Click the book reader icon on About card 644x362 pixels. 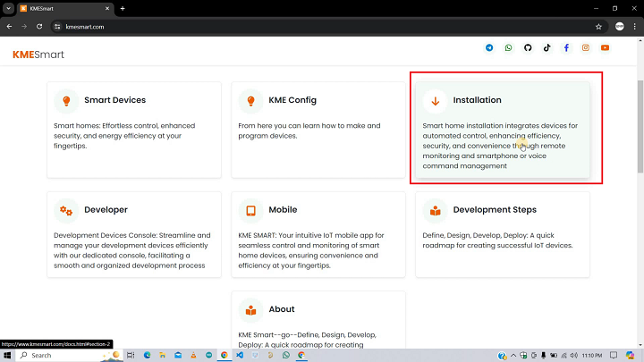pyautogui.click(x=250, y=310)
